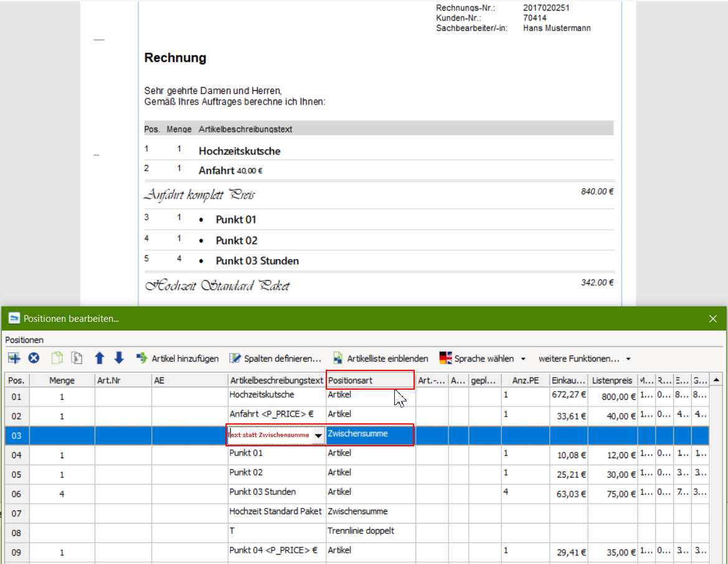This screenshot has height=564, width=728.
Task: Select row 08 position number
Action: 17,533
